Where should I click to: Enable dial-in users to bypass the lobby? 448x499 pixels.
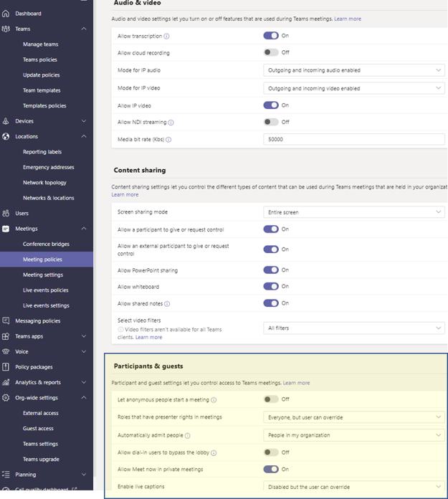click(x=271, y=452)
